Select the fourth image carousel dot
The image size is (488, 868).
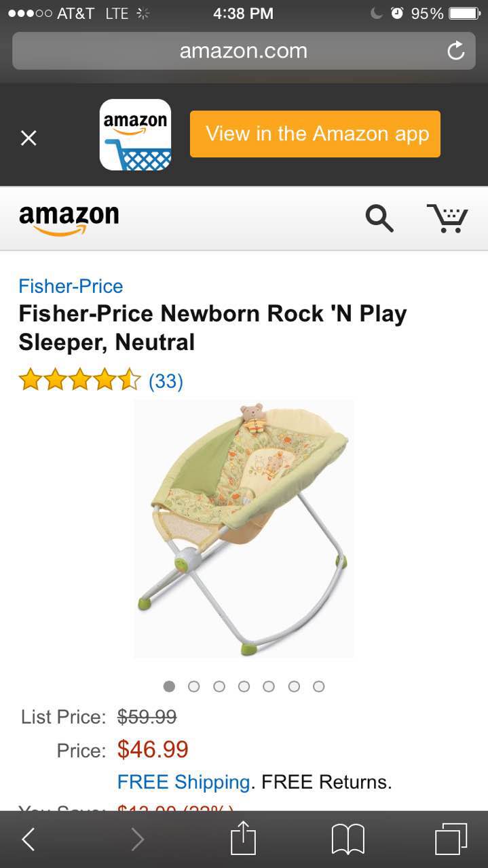[x=244, y=686]
